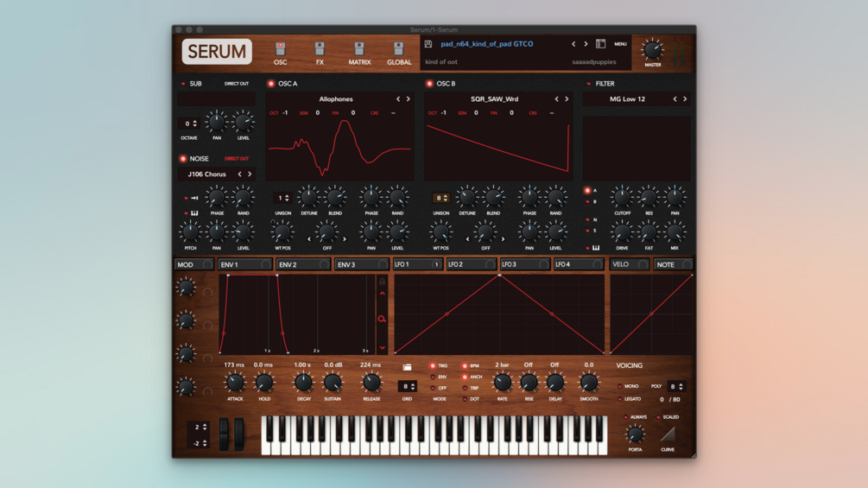Screen dimensions: 868x488
Task: Click the Sub Level knob
Action: click(x=243, y=122)
